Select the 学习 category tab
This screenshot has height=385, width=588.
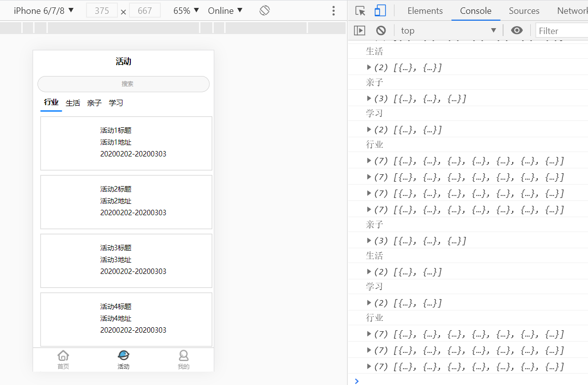(x=116, y=103)
